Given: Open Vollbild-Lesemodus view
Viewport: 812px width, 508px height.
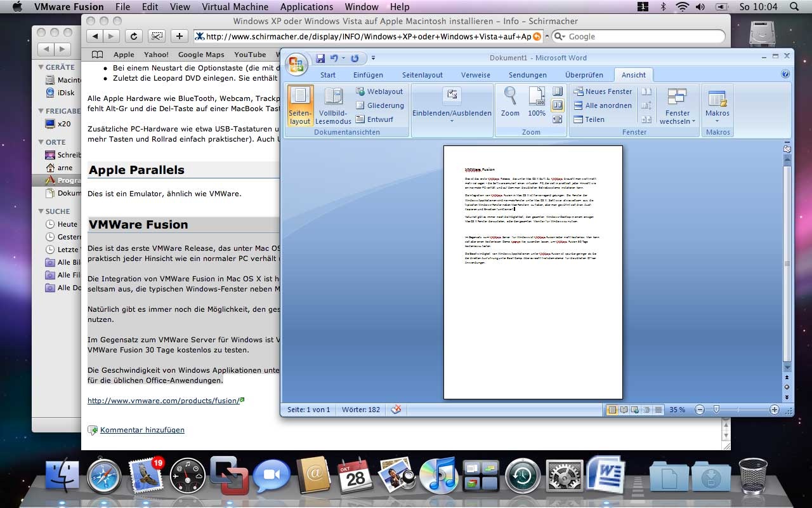Looking at the screenshot, I should (333, 105).
